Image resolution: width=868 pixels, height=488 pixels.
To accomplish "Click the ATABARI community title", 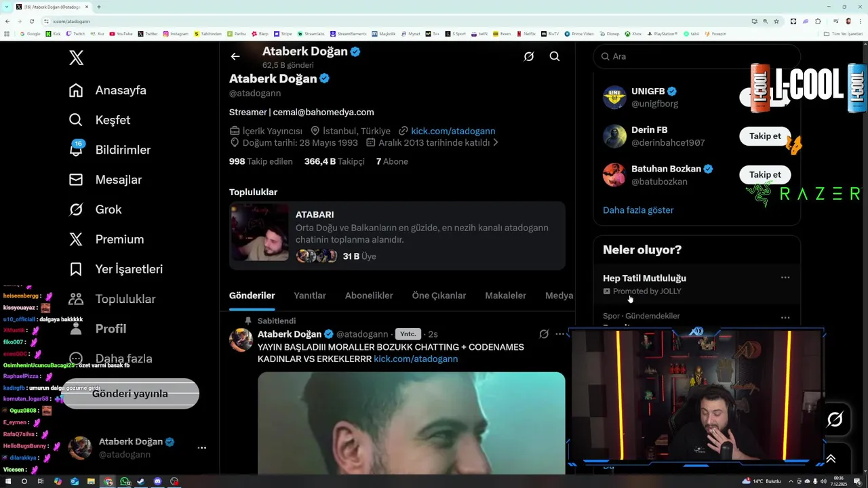I will 315,214.
